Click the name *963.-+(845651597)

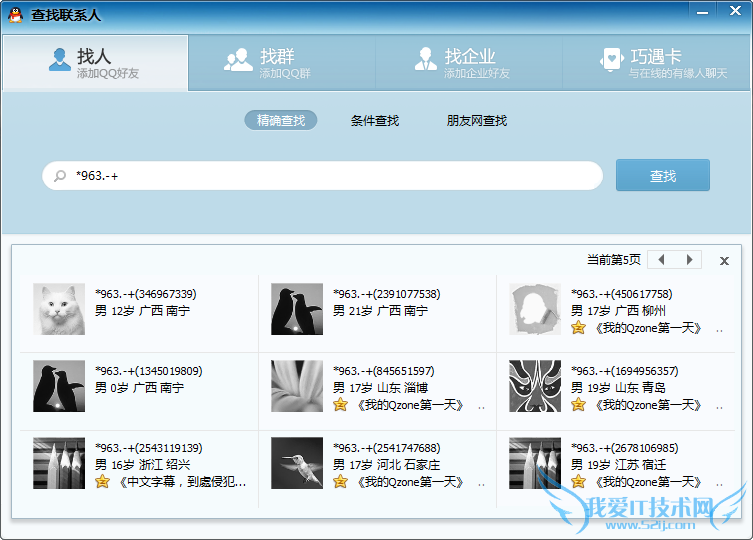(x=384, y=371)
